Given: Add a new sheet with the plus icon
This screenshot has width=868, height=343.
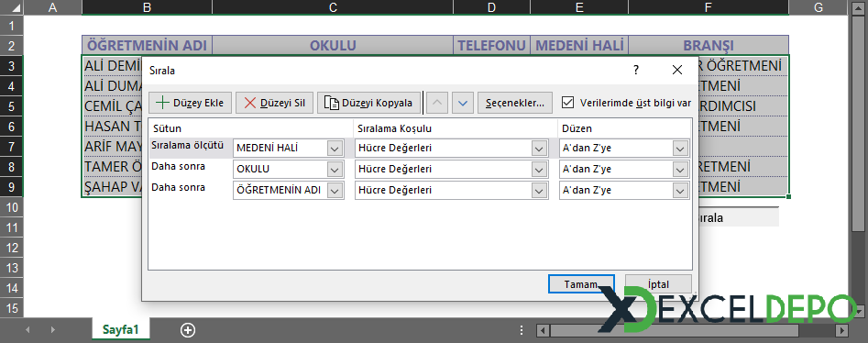Looking at the screenshot, I should 188,330.
